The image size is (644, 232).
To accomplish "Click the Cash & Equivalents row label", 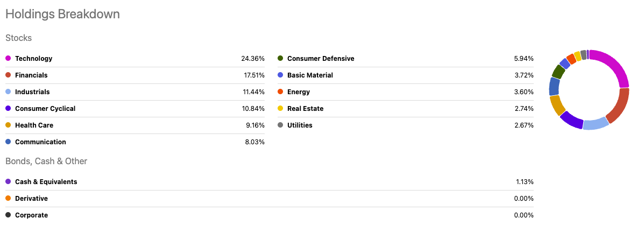I will [x=46, y=182].
